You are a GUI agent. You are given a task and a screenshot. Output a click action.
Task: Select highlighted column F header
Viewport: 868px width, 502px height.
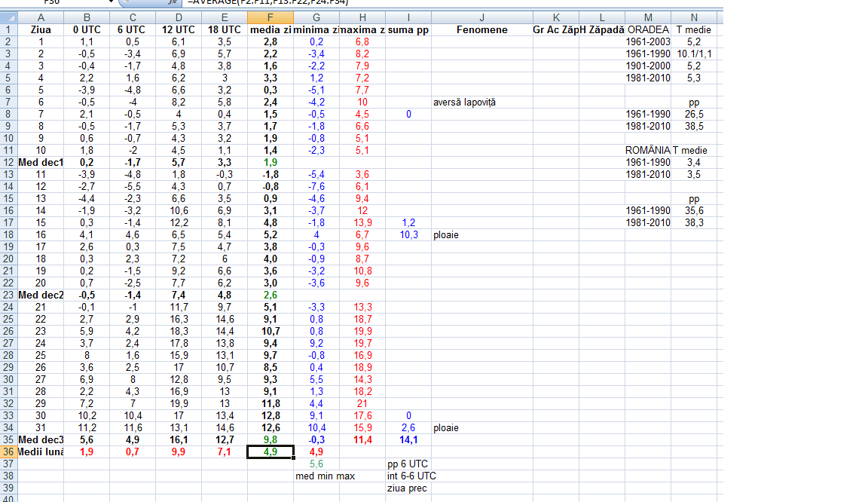coord(270,18)
